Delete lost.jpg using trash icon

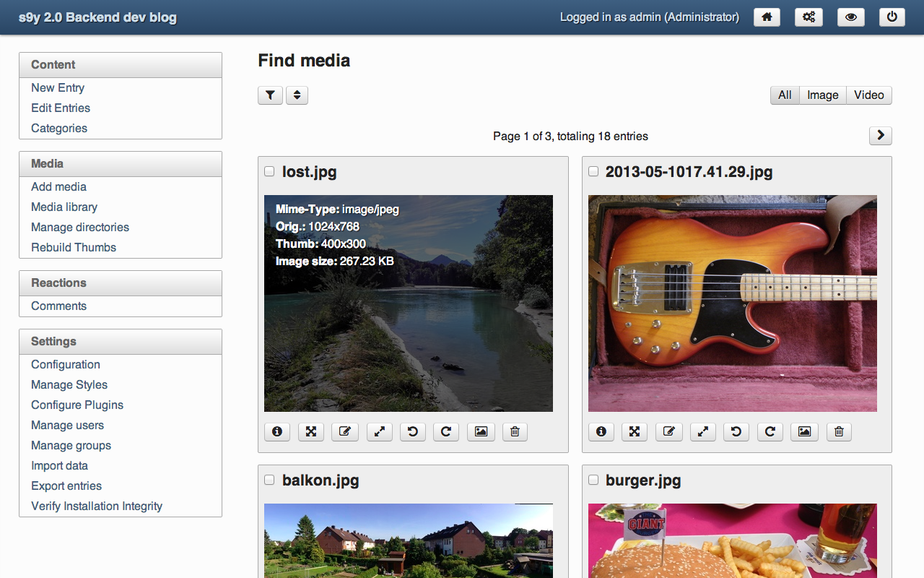click(515, 432)
